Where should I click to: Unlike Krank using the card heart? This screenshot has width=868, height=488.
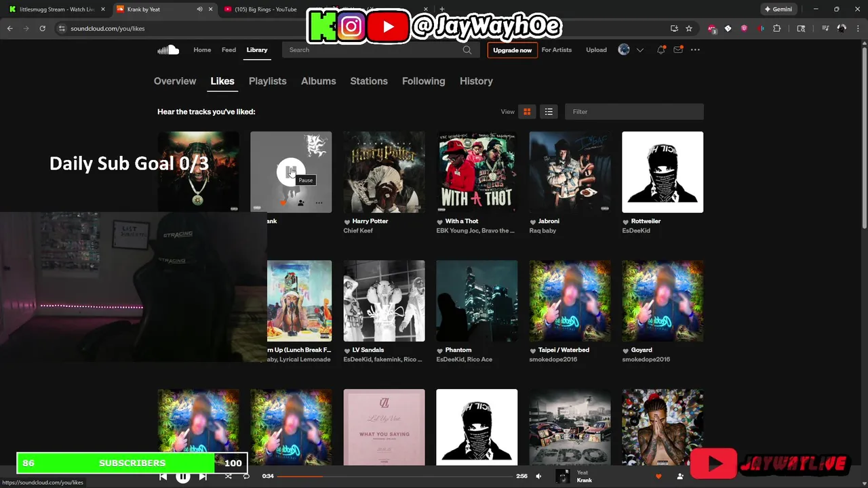pyautogui.click(x=283, y=203)
